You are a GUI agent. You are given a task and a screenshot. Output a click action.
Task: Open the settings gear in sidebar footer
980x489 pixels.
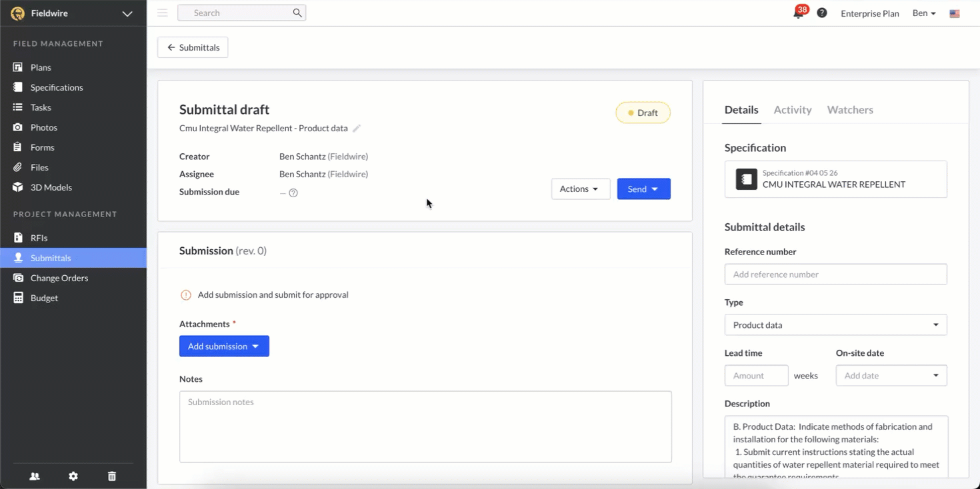[x=73, y=476]
